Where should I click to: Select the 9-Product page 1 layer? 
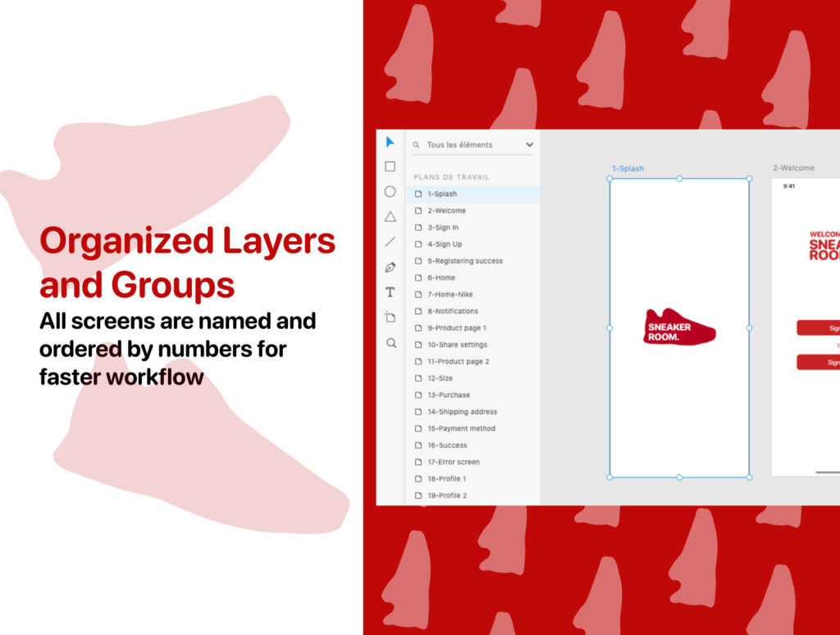[x=472, y=328]
